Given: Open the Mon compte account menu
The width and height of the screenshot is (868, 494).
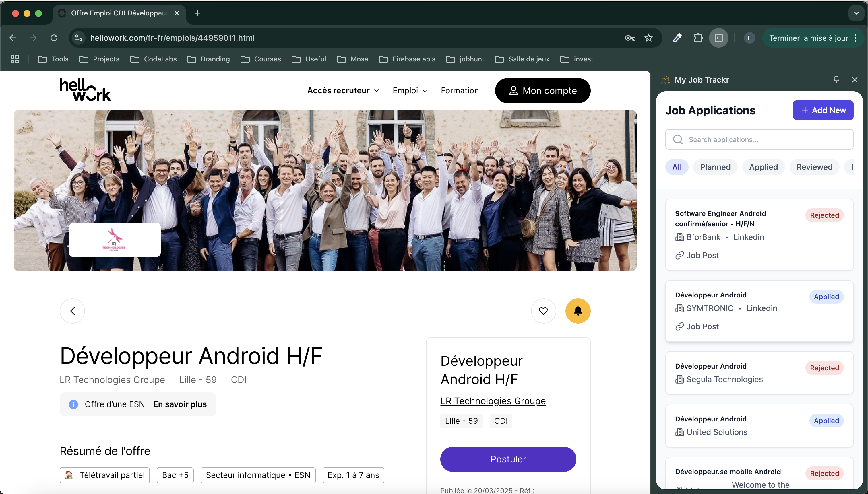Looking at the screenshot, I should tap(542, 90).
